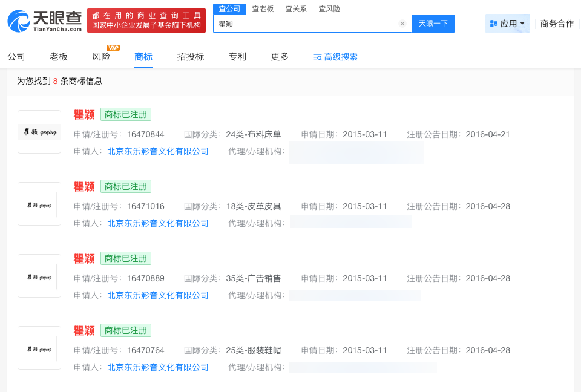Click the 商标已注册 badge on last result

coord(125,330)
